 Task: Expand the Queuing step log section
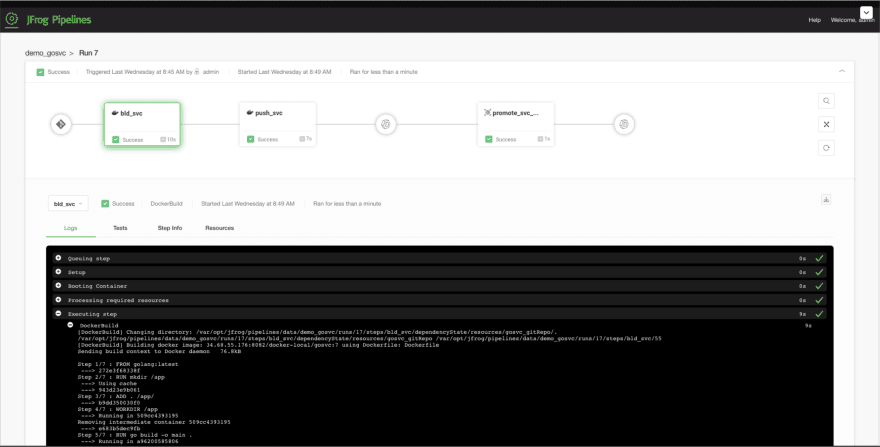[58, 258]
